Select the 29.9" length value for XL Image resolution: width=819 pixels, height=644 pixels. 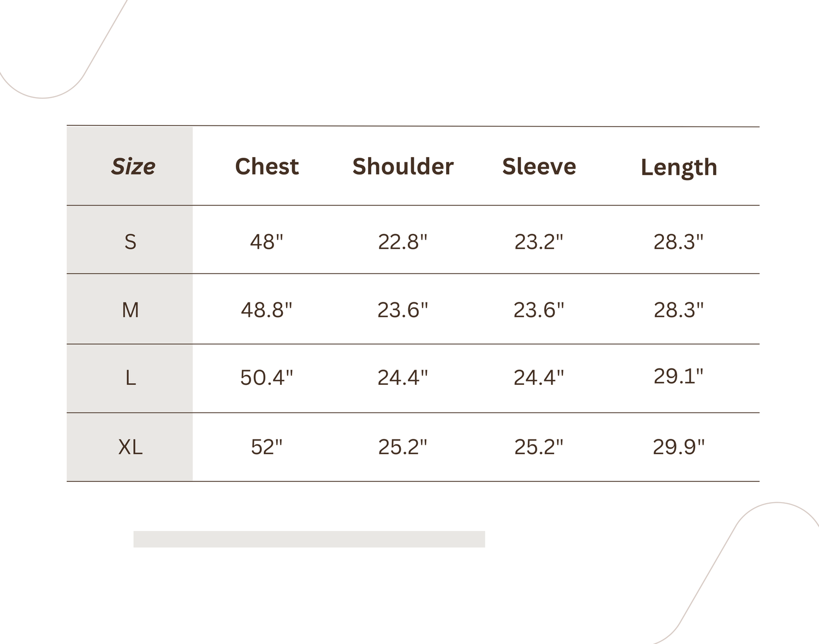click(x=679, y=447)
